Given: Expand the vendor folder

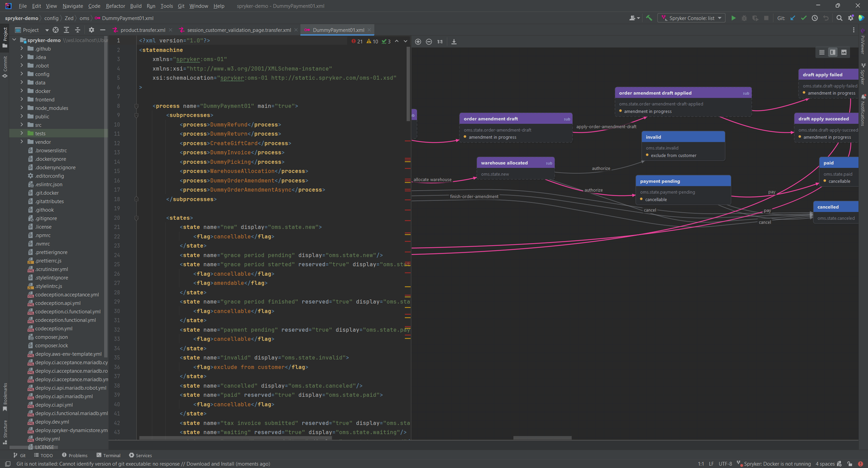Looking at the screenshot, I should pyautogui.click(x=22, y=142).
